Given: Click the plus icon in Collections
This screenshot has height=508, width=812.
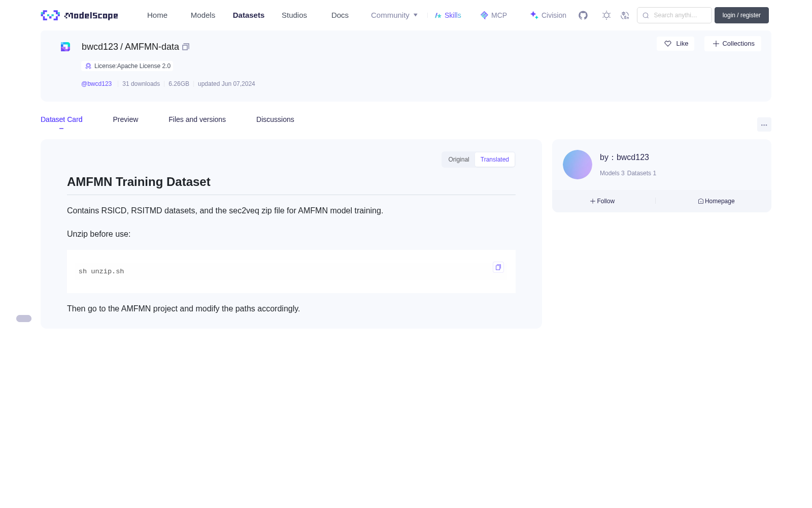Looking at the screenshot, I should (716, 44).
